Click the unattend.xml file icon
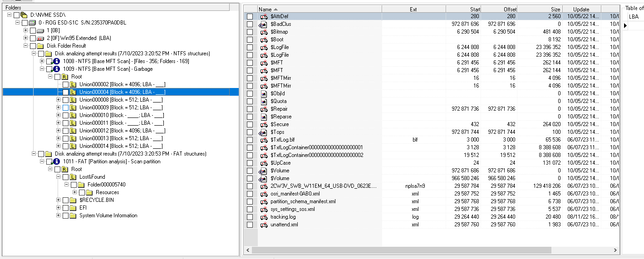 (x=264, y=225)
